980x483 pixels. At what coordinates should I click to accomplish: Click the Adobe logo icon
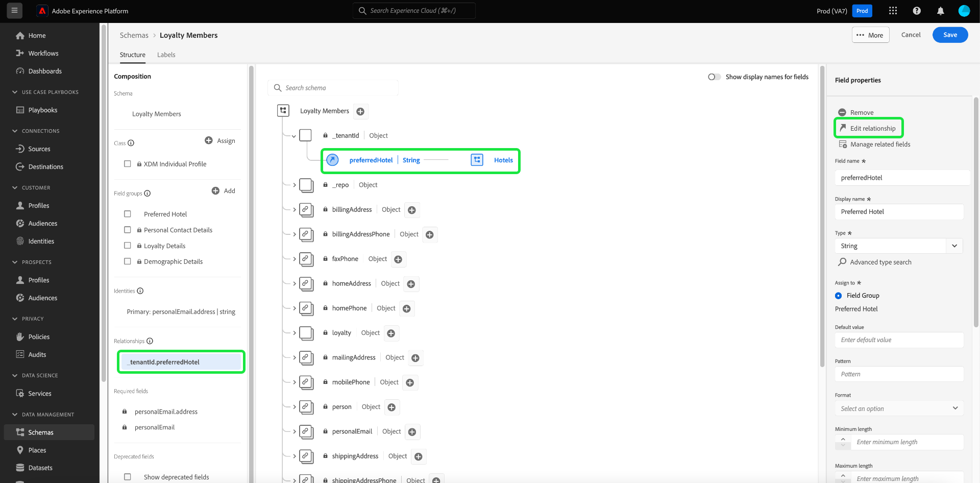point(42,11)
